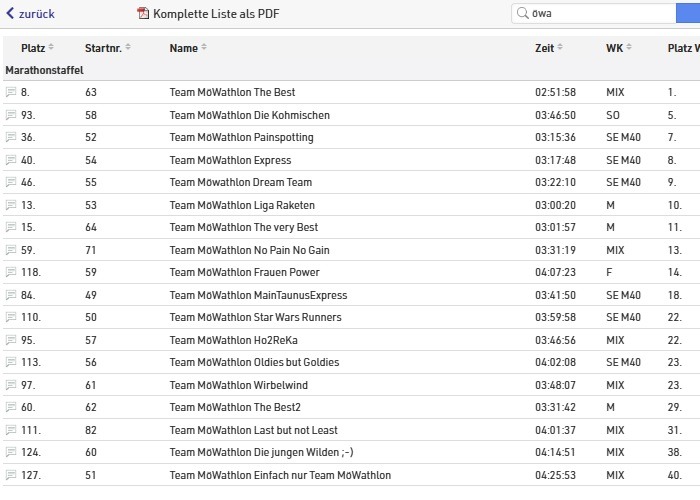Click the magnifier icon in search box

coord(522,14)
